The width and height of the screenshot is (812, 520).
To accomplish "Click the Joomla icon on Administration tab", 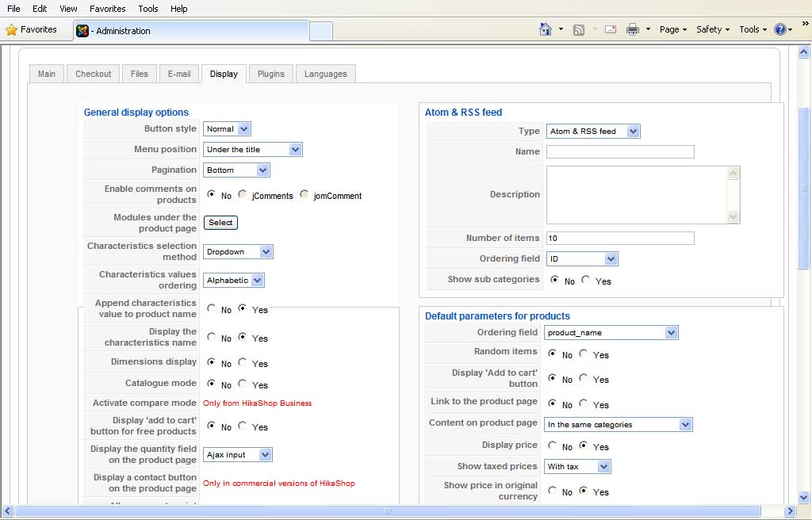I will (x=82, y=31).
